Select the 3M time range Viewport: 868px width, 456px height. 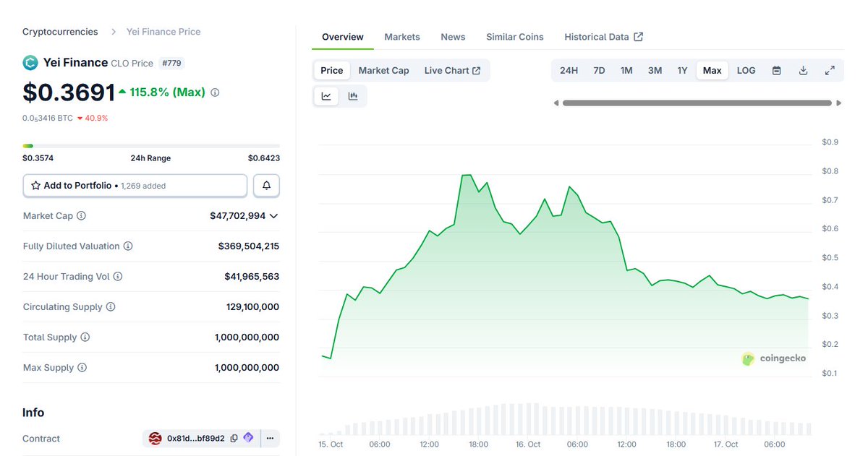pyautogui.click(x=655, y=70)
